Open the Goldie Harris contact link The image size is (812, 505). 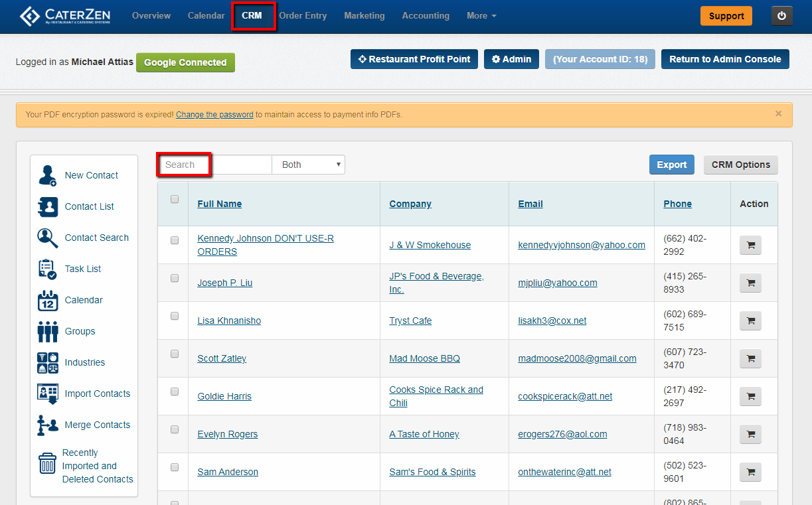click(x=224, y=396)
